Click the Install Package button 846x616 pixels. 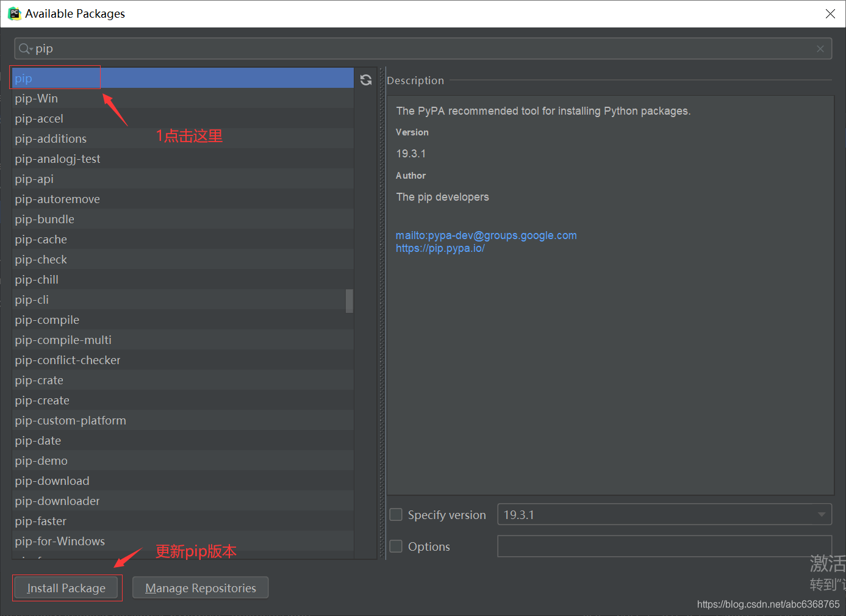[66, 588]
